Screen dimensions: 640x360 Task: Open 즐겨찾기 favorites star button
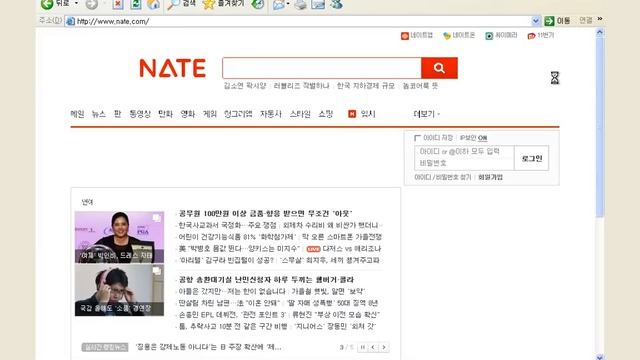223,4
